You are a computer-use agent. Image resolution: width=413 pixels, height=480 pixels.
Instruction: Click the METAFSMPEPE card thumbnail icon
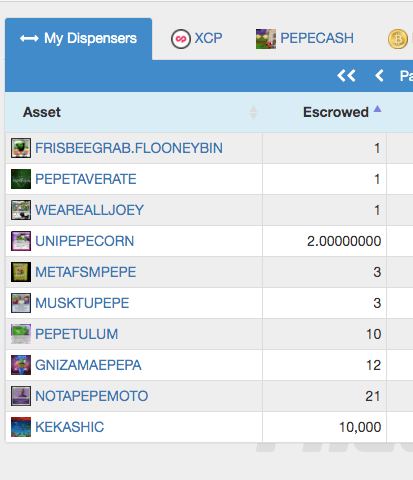(x=21, y=272)
